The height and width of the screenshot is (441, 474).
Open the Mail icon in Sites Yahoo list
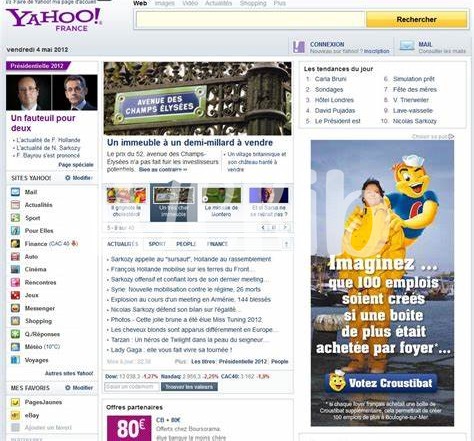pos(15,192)
